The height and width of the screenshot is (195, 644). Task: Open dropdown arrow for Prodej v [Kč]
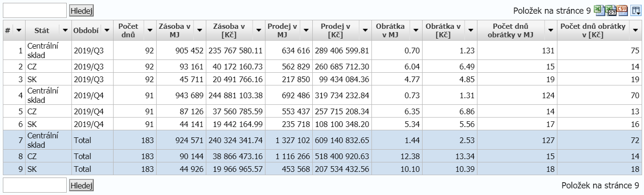365,30
